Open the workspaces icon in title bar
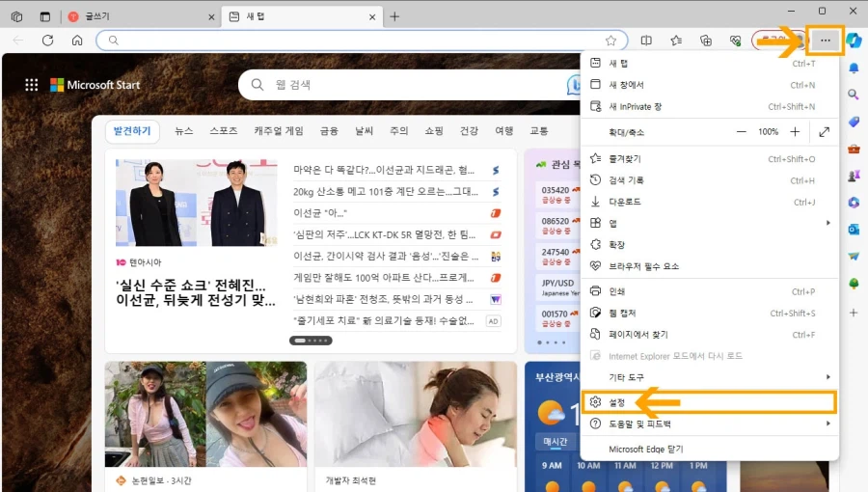The width and height of the screenshot is (868, 492). [x=16, y=16]
